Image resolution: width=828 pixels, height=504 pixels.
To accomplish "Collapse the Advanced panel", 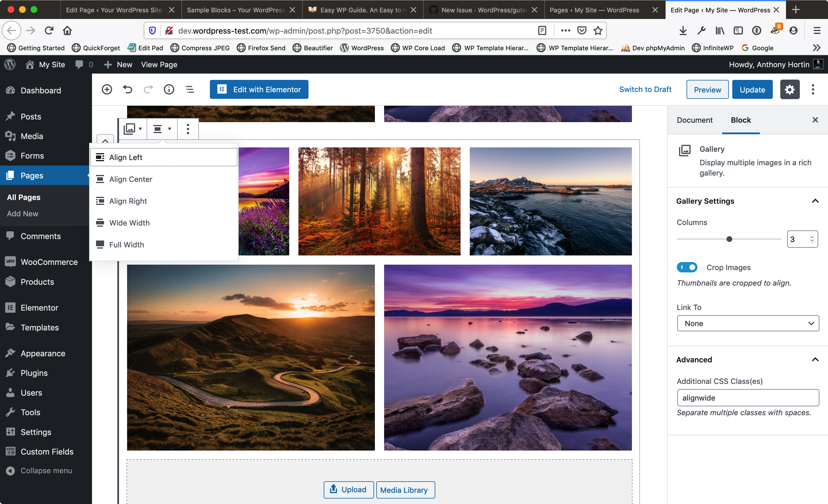I will click(x=815, y=360).
